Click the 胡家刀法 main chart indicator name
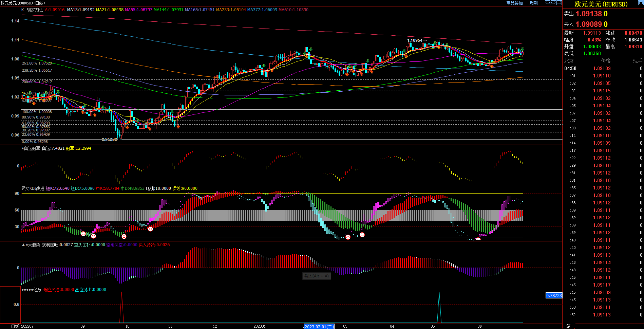This screenshot has height=329, width=644. 35,10
